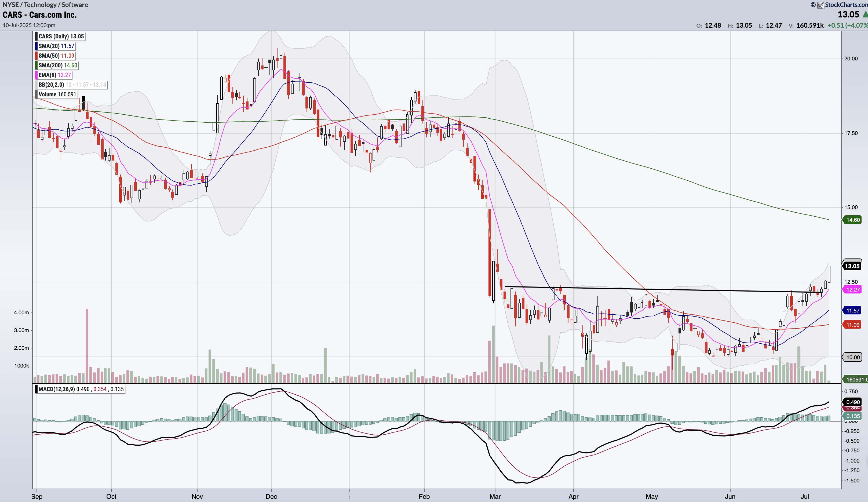Image resolution: width=868 pixels, height=502 pixels.
Task: Click the Volume 160,591 legend entry
Action: pyautogui.click(x=56, y=94)
